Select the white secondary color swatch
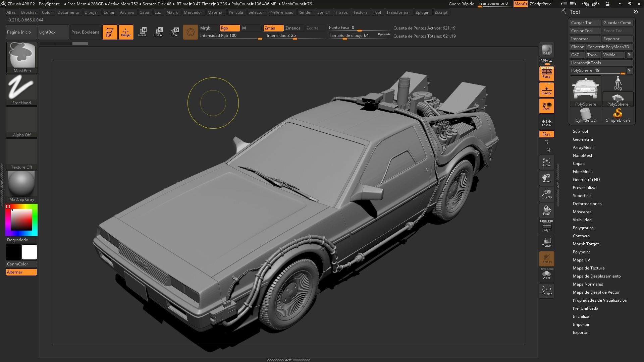The image size is (644, 362). click(30, 252)
